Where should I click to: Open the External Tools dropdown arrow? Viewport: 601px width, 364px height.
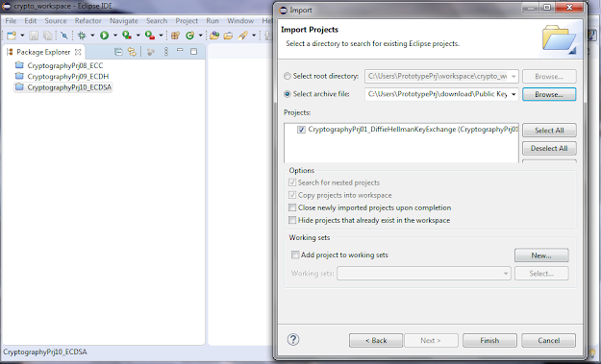(161, 36)
